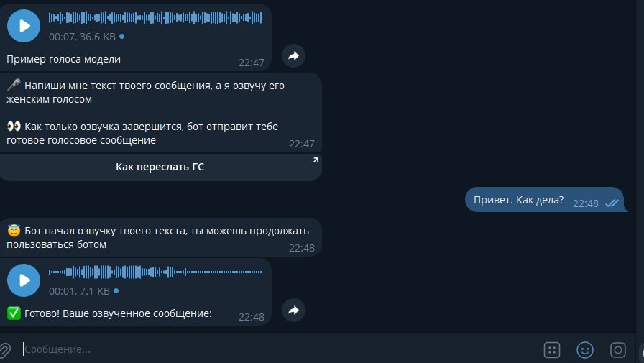
Task: Forward the 'Готово!' voice message
Action: (x=293, y=310)
